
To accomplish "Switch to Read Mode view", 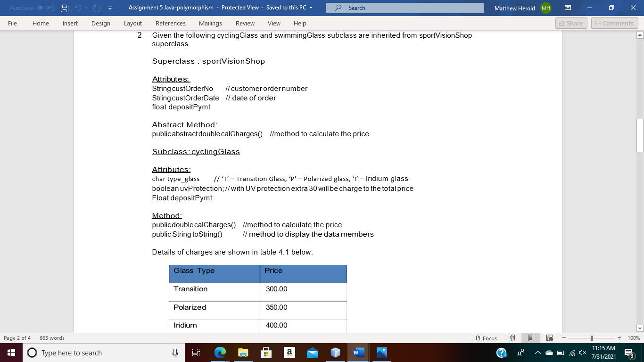I will click(x=512, y=337).
